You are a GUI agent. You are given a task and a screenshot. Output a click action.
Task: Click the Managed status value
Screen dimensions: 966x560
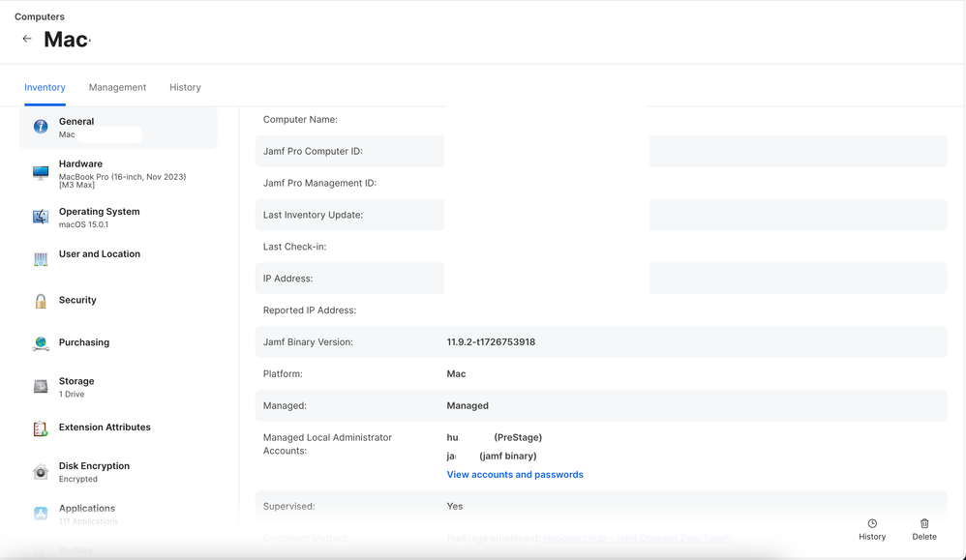[x=468, y=406]
